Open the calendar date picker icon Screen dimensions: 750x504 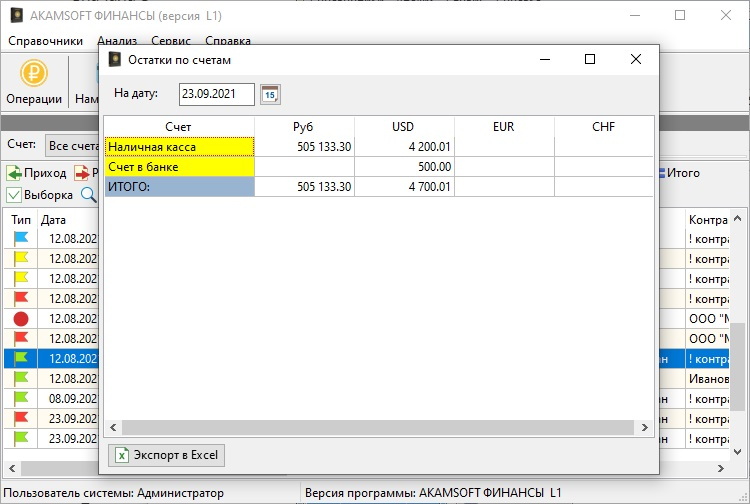270,94
